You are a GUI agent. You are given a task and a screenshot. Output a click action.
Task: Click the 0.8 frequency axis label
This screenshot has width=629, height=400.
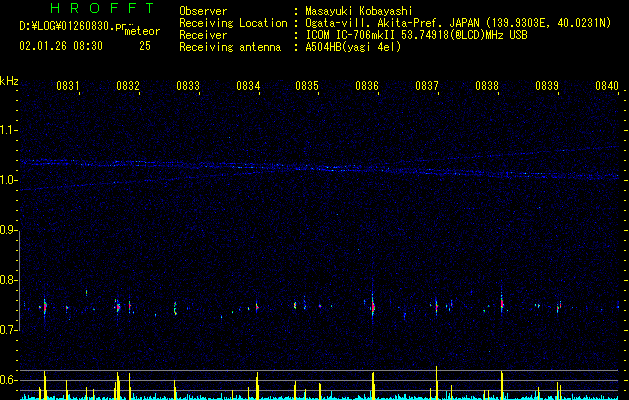[x=8, y=280]
